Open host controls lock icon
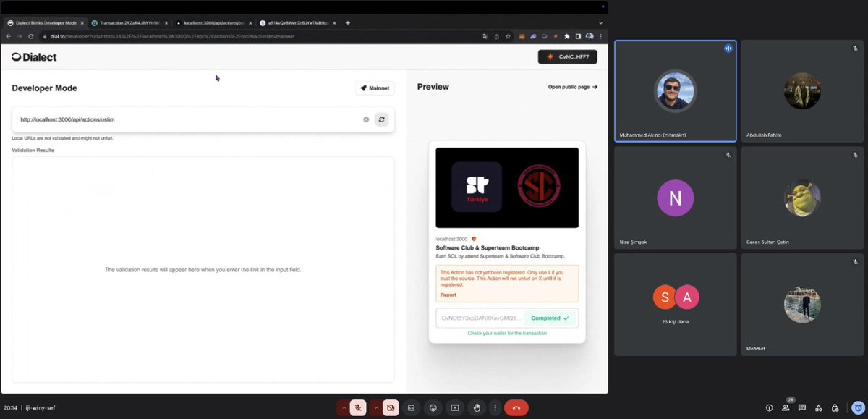 coord(835,407)
